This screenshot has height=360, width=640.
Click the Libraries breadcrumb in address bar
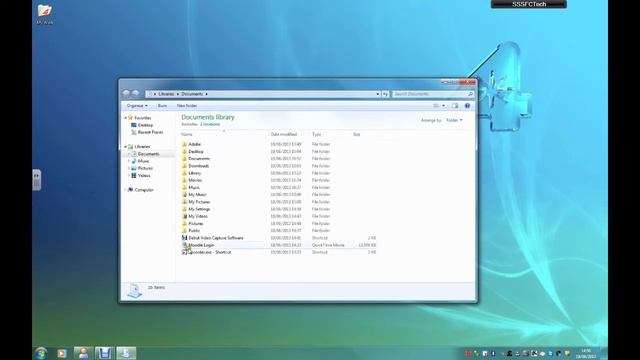tap(166, 94)
